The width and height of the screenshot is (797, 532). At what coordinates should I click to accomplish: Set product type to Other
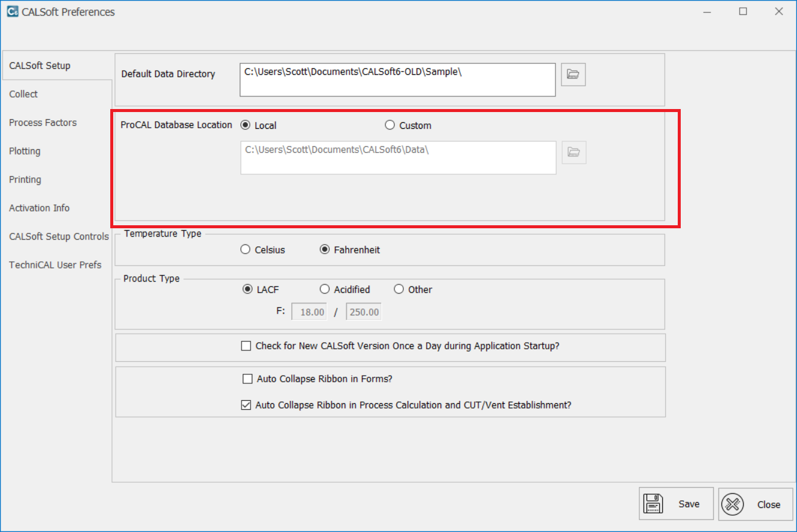click(x=399, y=289)
